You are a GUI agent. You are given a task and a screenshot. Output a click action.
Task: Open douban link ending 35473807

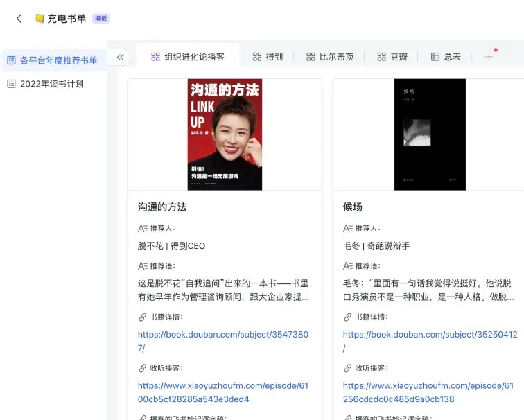click(223, 341)
